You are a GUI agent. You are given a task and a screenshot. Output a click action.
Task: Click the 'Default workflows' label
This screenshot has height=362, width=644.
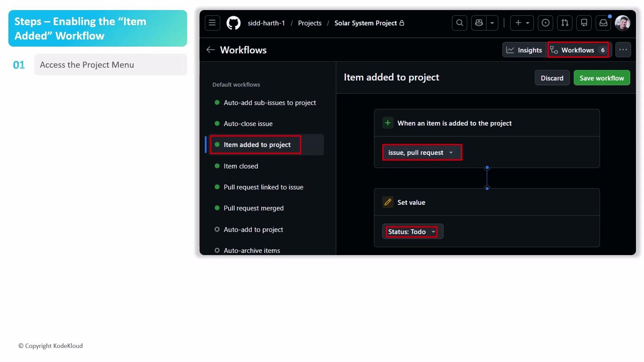pos(236,84)
